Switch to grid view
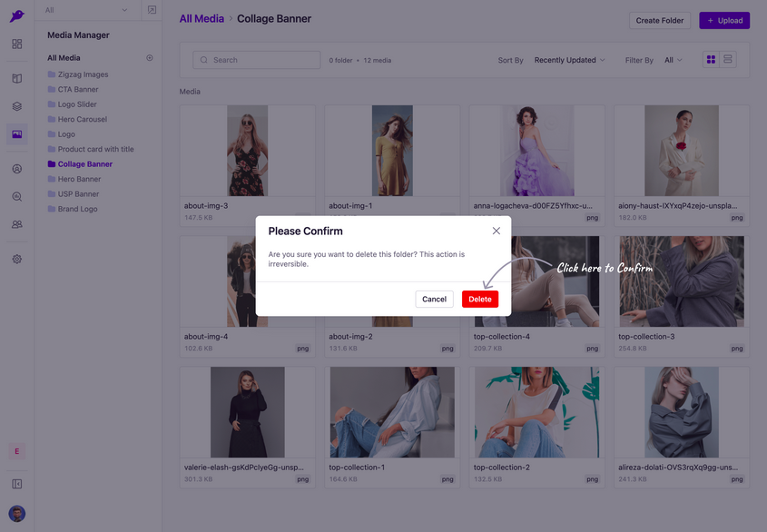Viewport: 767px width, 532px height. [x=711, y=60]
